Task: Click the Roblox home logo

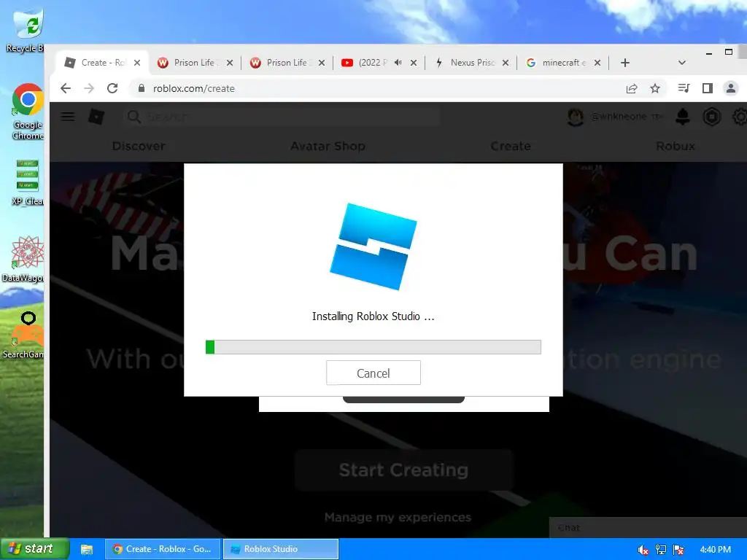Action: click(x=96, y=117)
